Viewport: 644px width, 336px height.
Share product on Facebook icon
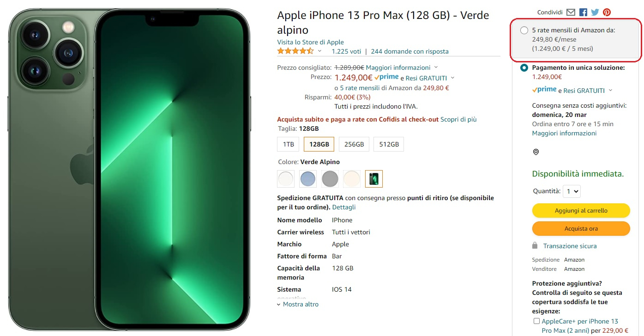583,12
